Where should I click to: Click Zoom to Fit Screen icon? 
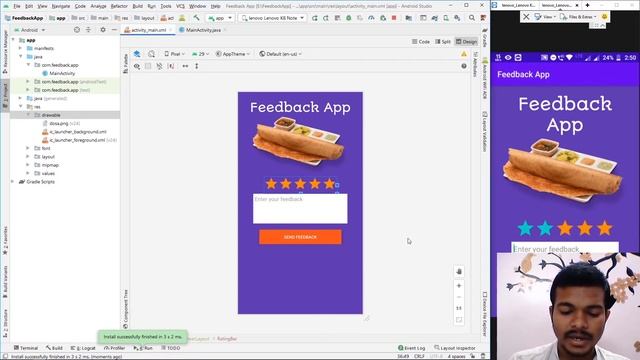point(459,320)
